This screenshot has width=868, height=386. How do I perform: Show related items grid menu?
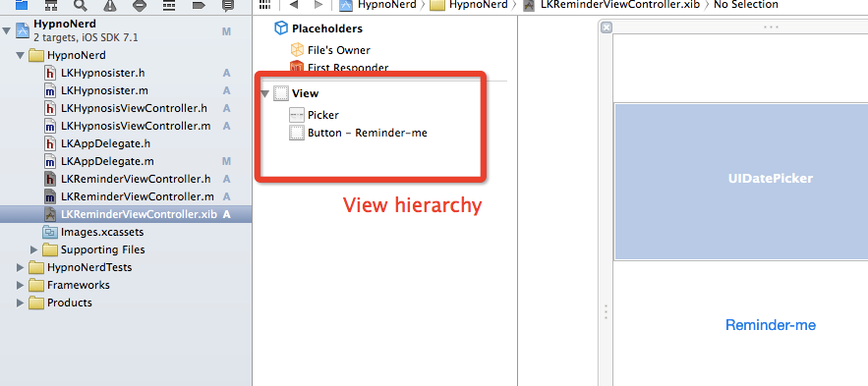[265, 5]
